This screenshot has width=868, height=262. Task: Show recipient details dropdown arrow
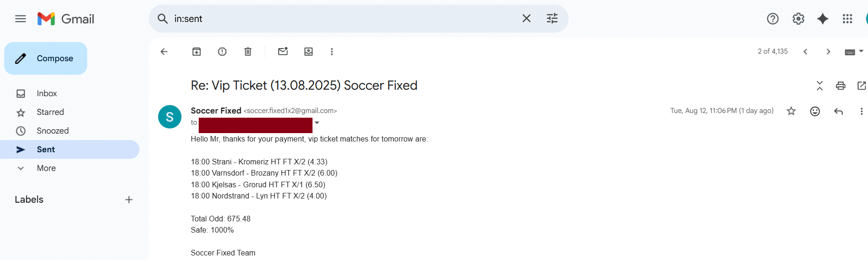pyautogui.click(x=317, y=123)
